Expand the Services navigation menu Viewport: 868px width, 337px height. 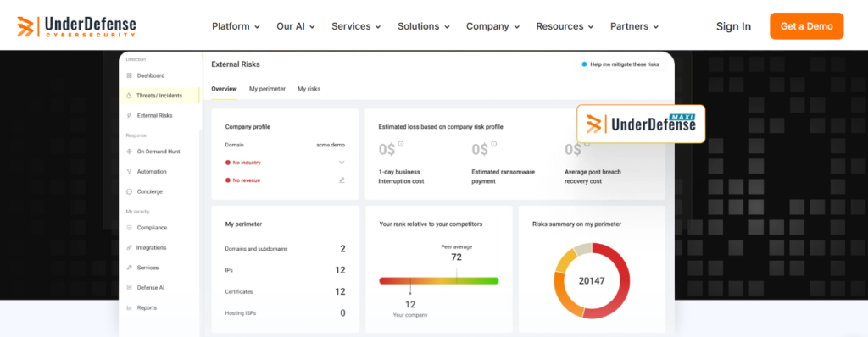(356, 26)
